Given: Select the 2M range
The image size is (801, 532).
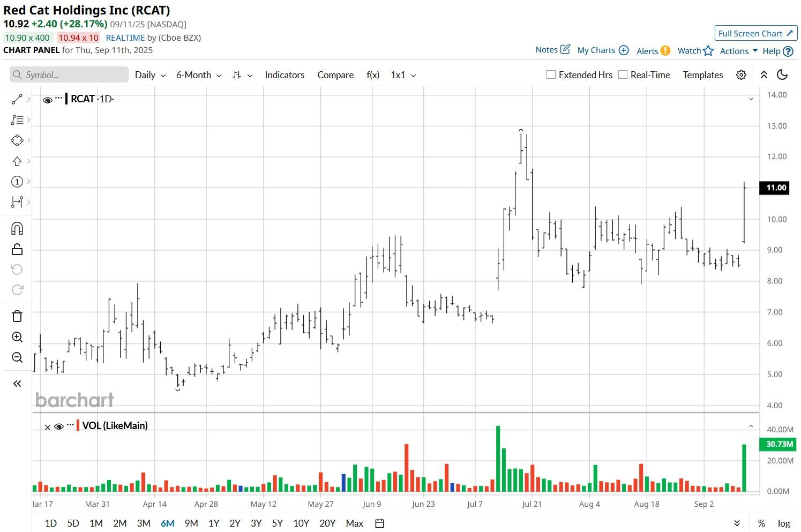Looking at the screenshot, I should [x=120, y=523].
